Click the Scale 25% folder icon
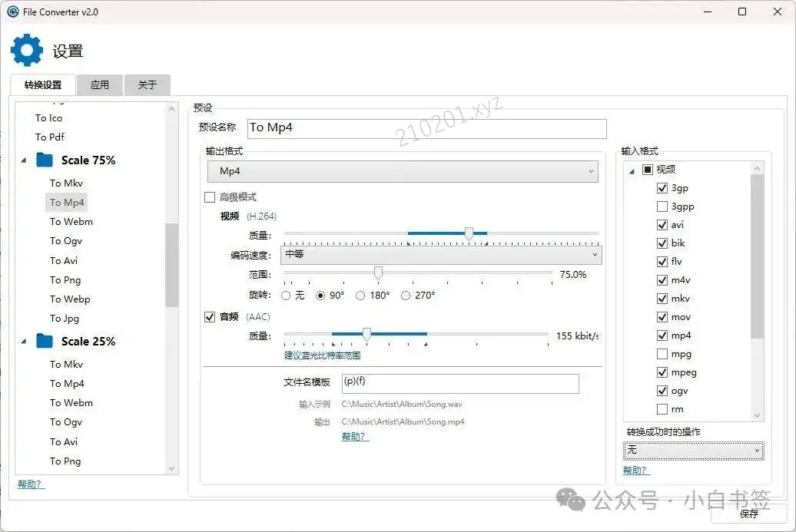The image size is (796, 532). click(x=45, y=341)
